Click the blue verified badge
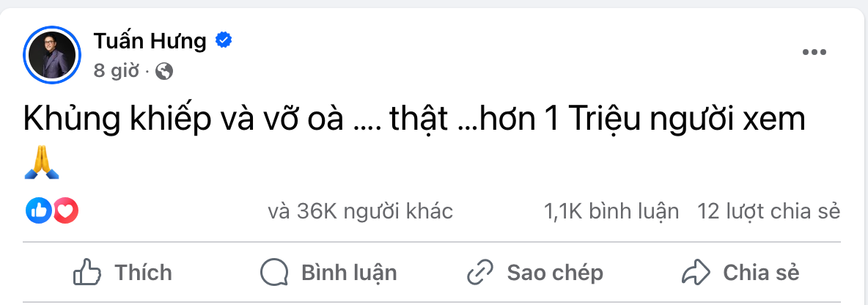The width and height of the screenshot is (868, 305). (x=223, y=42)
